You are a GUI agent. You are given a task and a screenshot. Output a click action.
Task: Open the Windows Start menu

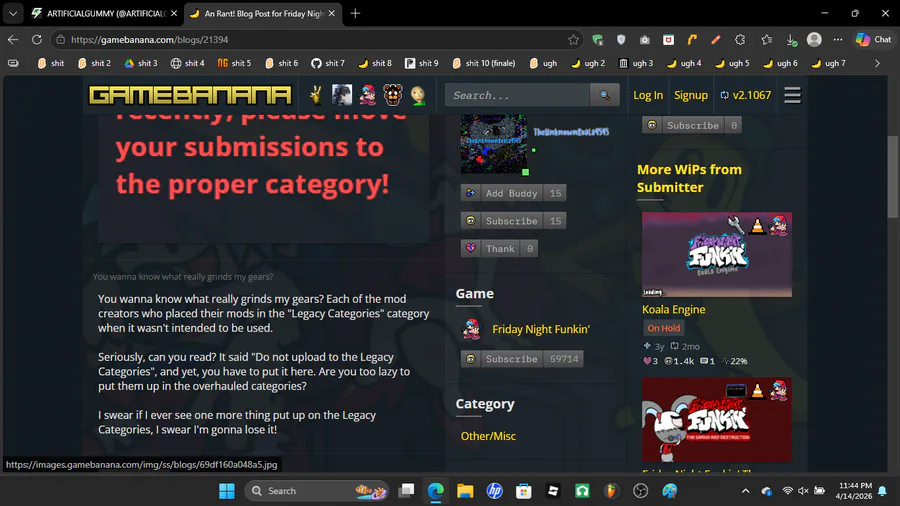click(x=227, y=491)
